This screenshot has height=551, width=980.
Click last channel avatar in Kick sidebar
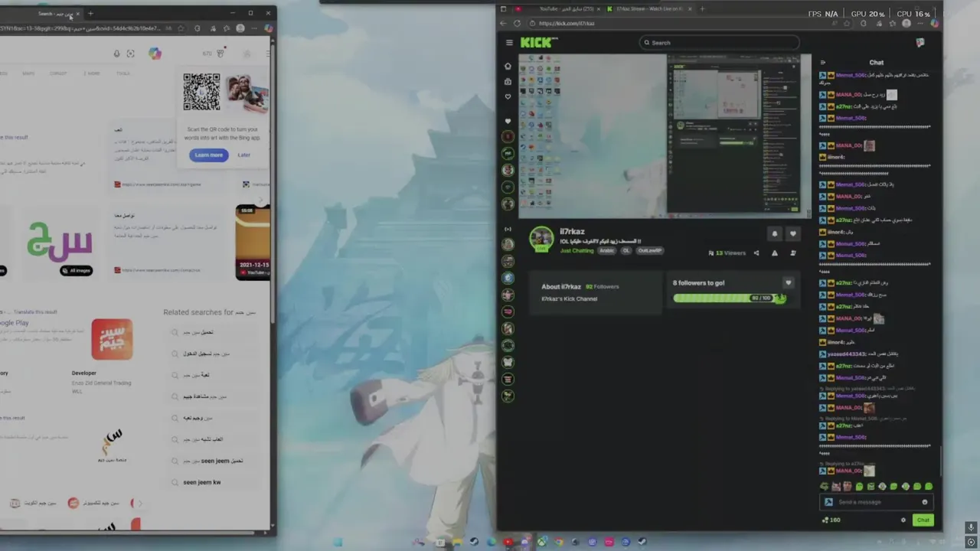click(x=508, y=396)
